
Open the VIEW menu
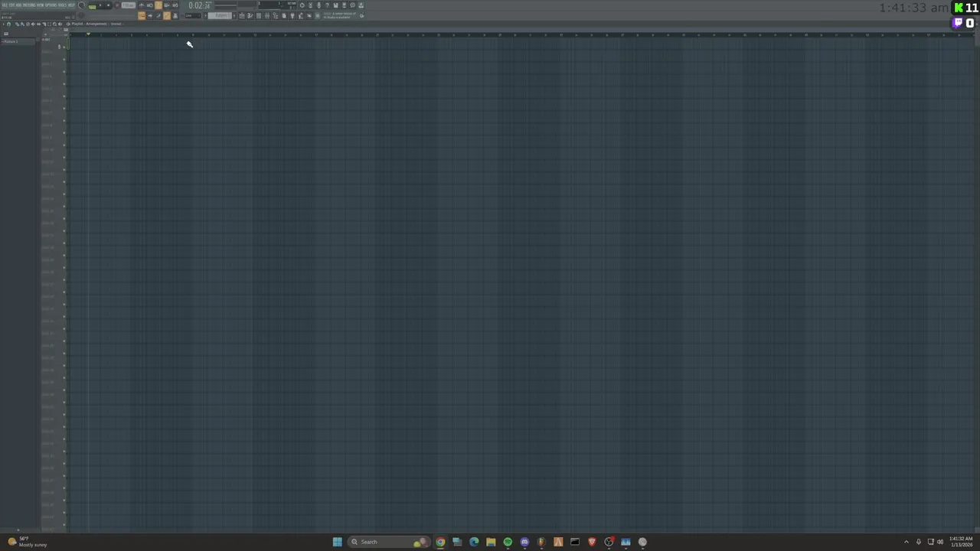(40, 5)
